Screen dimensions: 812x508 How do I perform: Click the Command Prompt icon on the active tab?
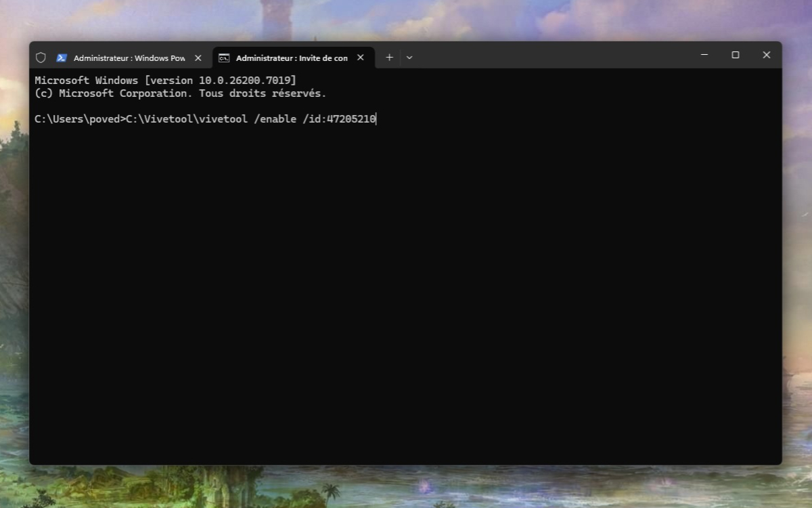224,58
